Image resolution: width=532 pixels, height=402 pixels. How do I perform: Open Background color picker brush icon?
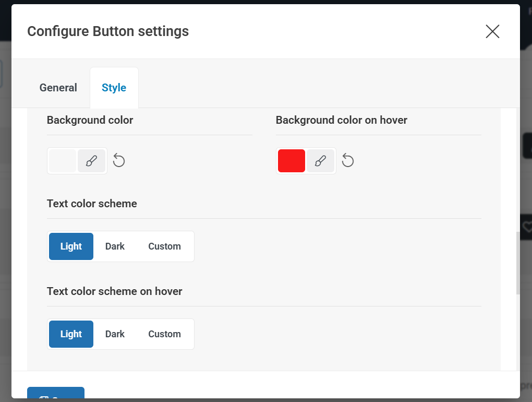(x=92, y=161)
